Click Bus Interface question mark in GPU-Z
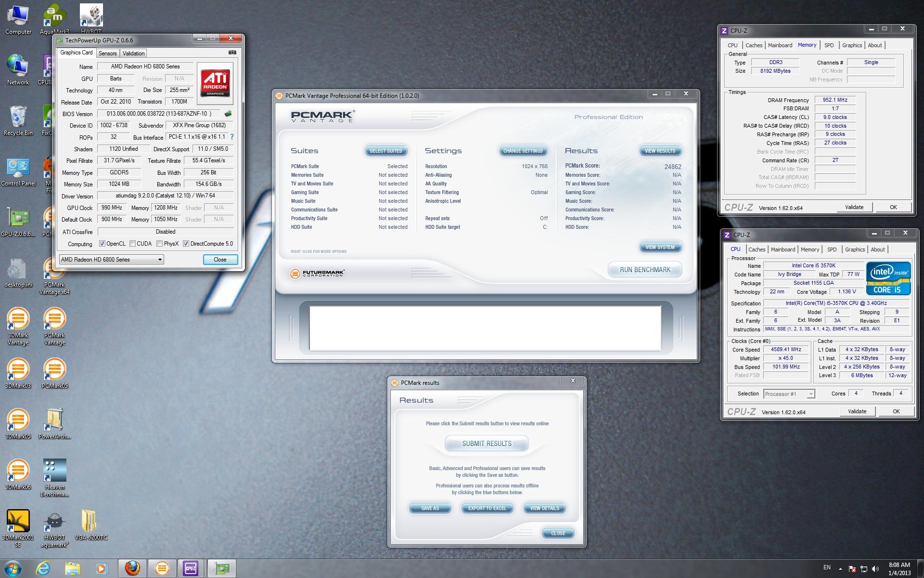924x578 pixels. click(232, 137)
